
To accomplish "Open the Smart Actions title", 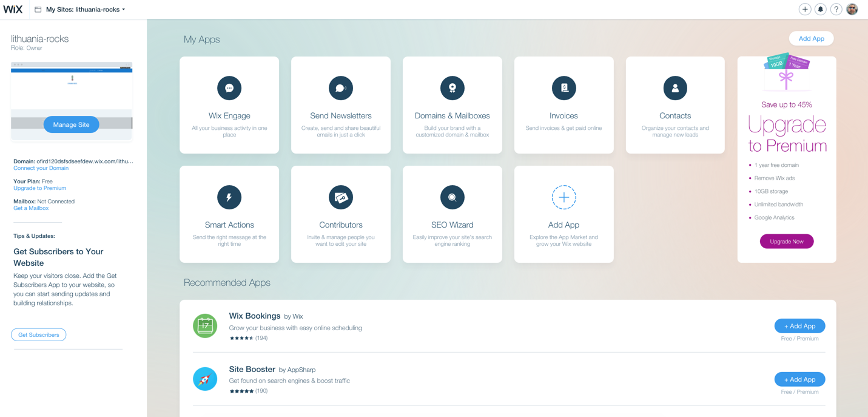I will click(229, 225).
